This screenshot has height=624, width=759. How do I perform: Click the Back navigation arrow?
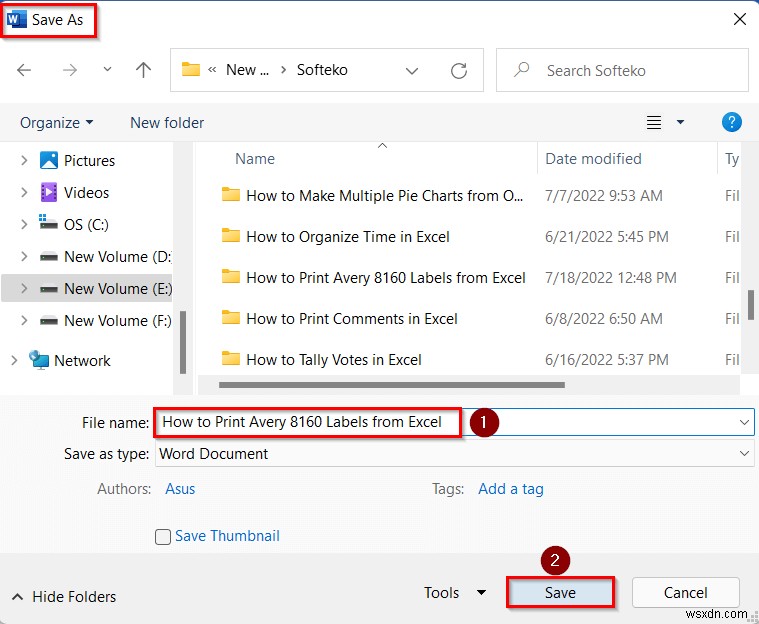click(24, 70)
